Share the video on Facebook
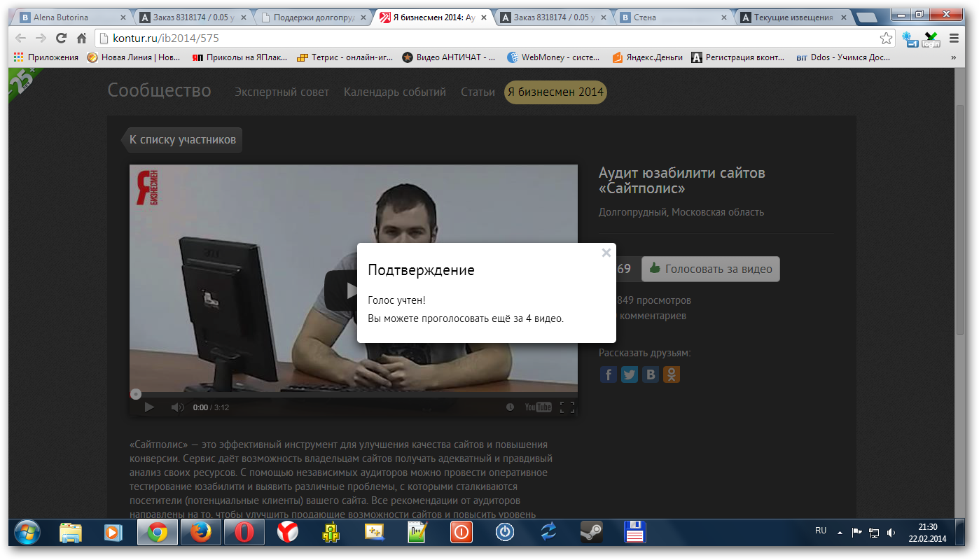The height and width of the screenshot is (560, 979). point(609,374)
